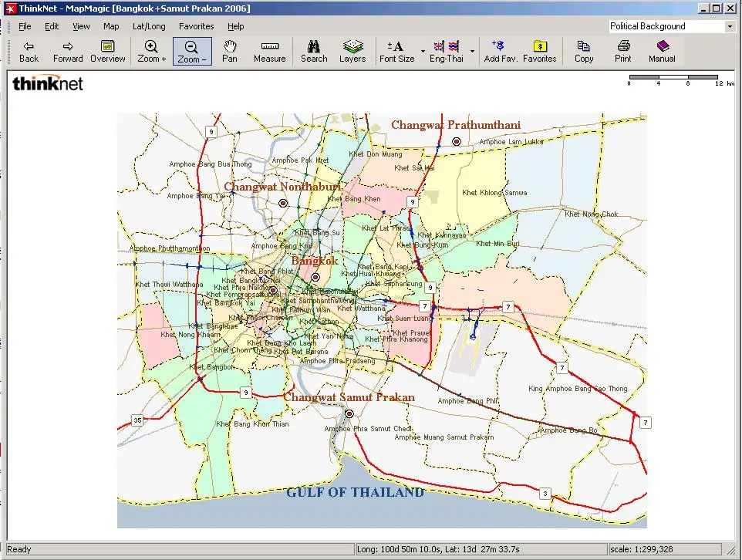Print the map with Print tool
This screenshot has width=742, height=560.
622,51
